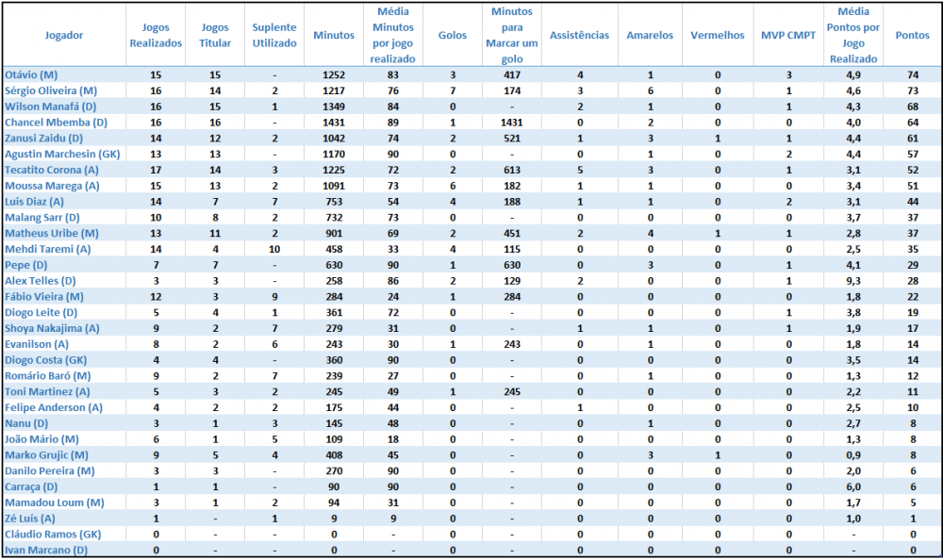Select the Assistências column header
943x560 pixels.
[x=579, y=35]
